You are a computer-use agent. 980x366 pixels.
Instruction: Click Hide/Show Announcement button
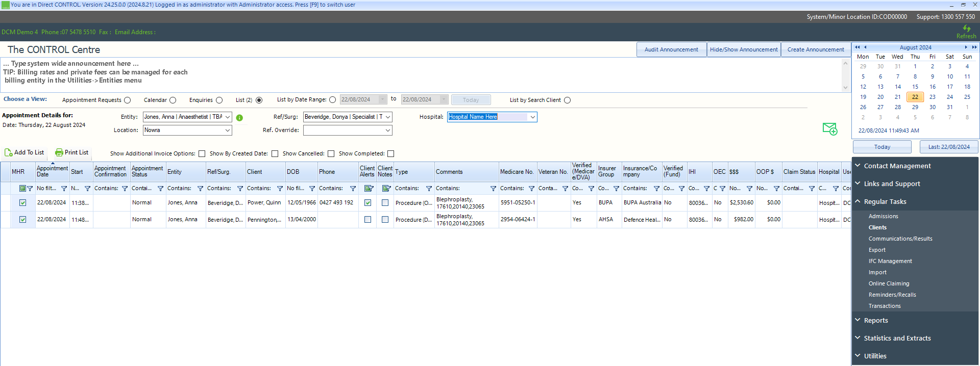(744, 50)
